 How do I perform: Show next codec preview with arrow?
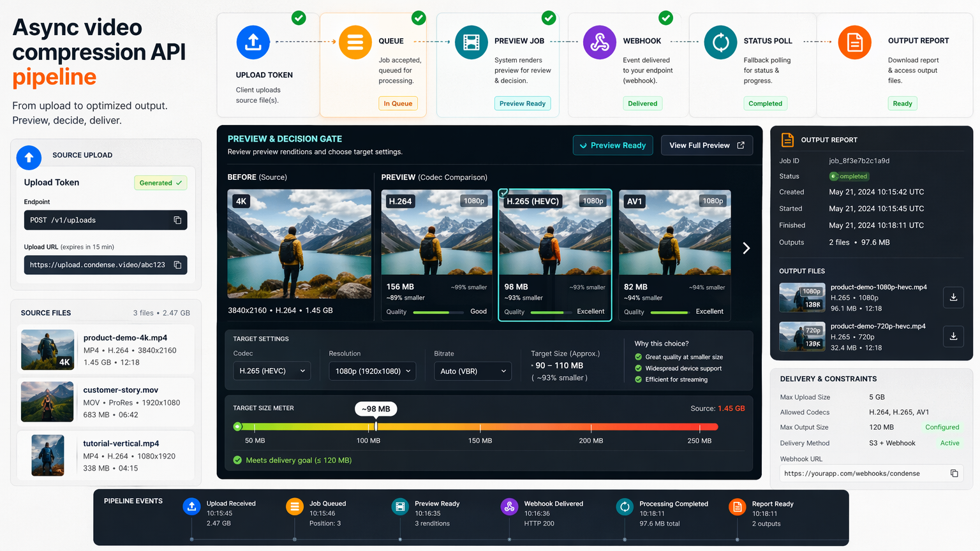coord(746,248)
